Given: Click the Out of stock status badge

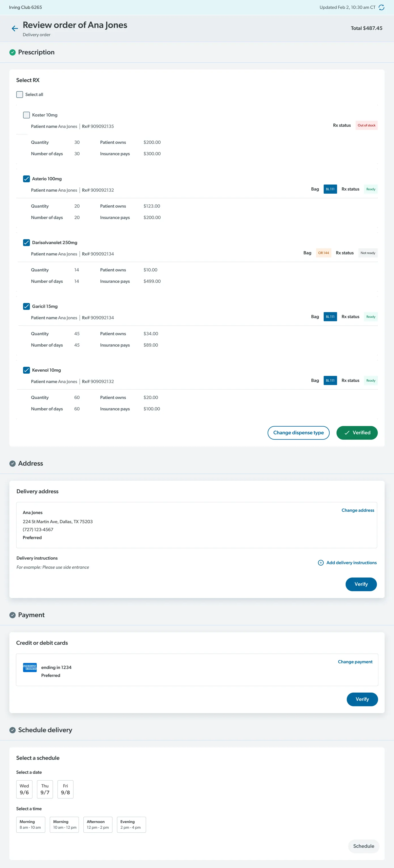Looking at the screenshot, I should pos(366,125).
